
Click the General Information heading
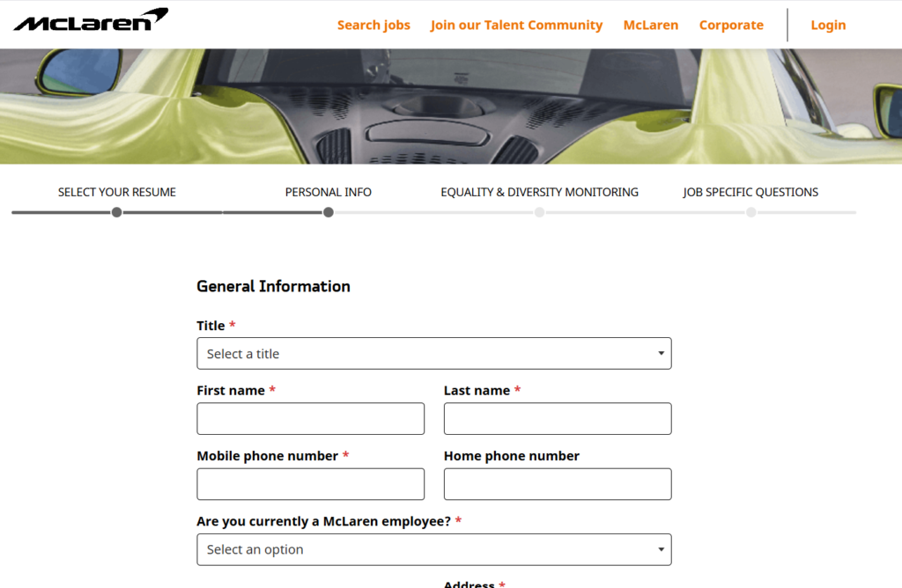click(273, 286)
